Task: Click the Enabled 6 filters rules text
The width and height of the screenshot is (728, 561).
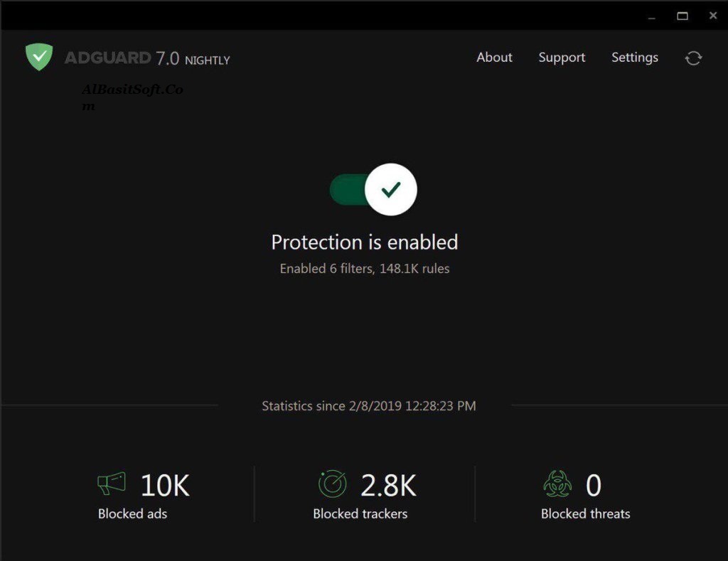Action: click(x=365, y=269)
